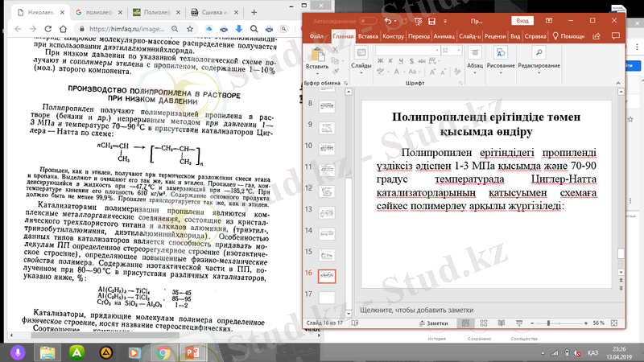This screenshot has height=362, width=644.
Task: Toggle Normal view button in status bar
Action: tap(465, 322)
